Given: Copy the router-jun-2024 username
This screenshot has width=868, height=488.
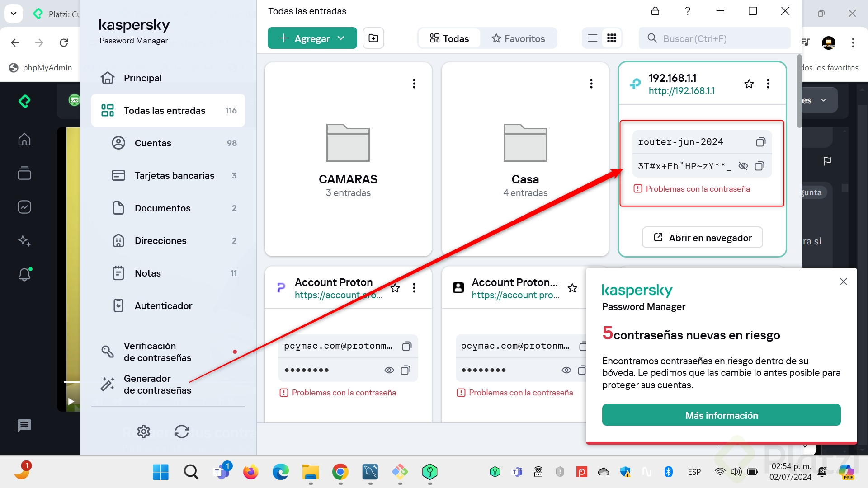Looking at the screenshot, I should (x=760, y=142).
